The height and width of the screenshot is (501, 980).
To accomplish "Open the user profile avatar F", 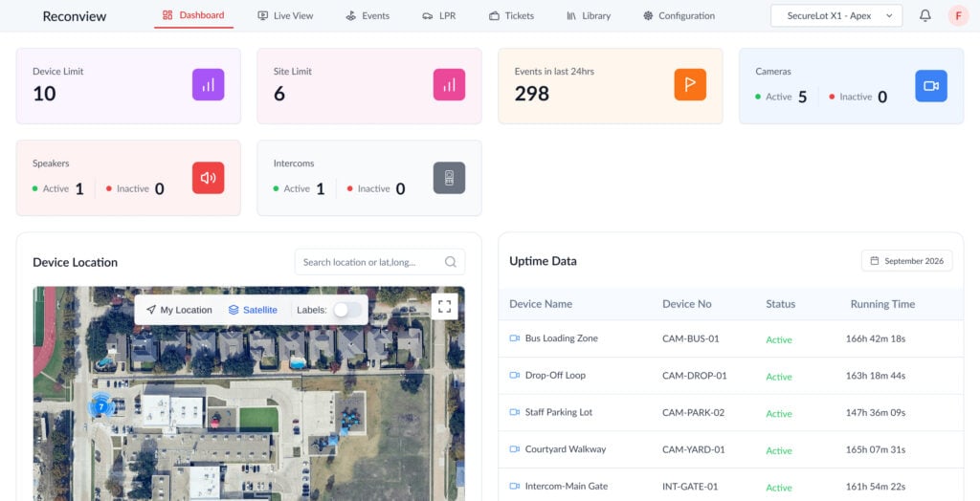I will point(958,15).
